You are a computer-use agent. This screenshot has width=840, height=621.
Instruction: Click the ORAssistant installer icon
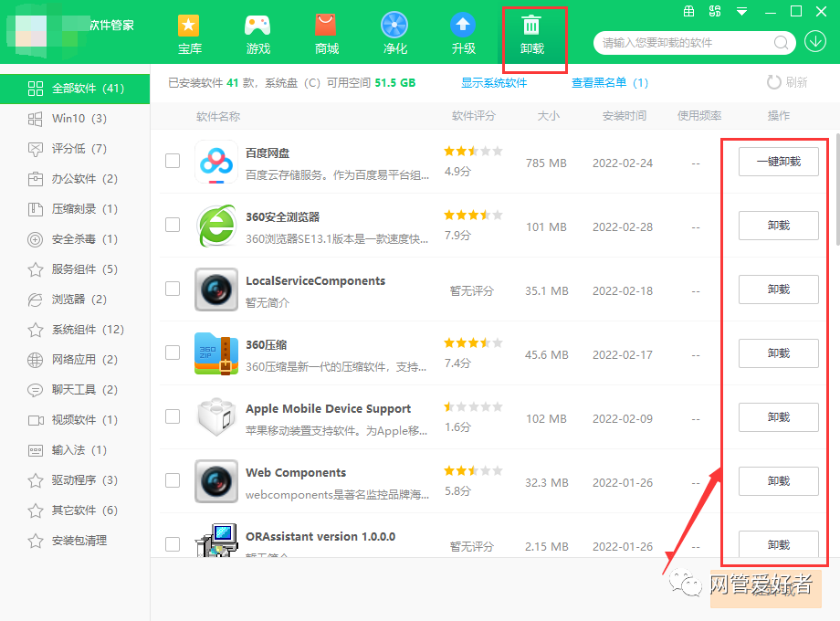pos(215,540)
